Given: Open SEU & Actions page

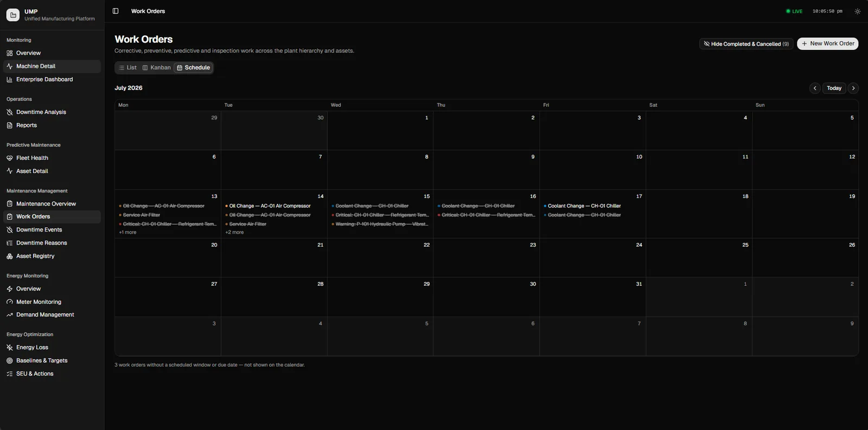Looking at the screenshot, I should coord(52,374).
